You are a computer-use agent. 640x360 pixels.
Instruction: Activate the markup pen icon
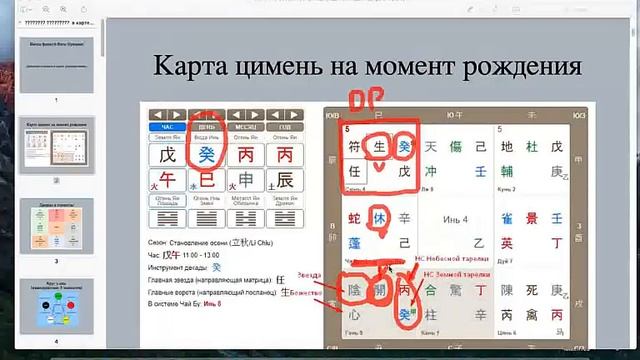click(x=471, y=9)
